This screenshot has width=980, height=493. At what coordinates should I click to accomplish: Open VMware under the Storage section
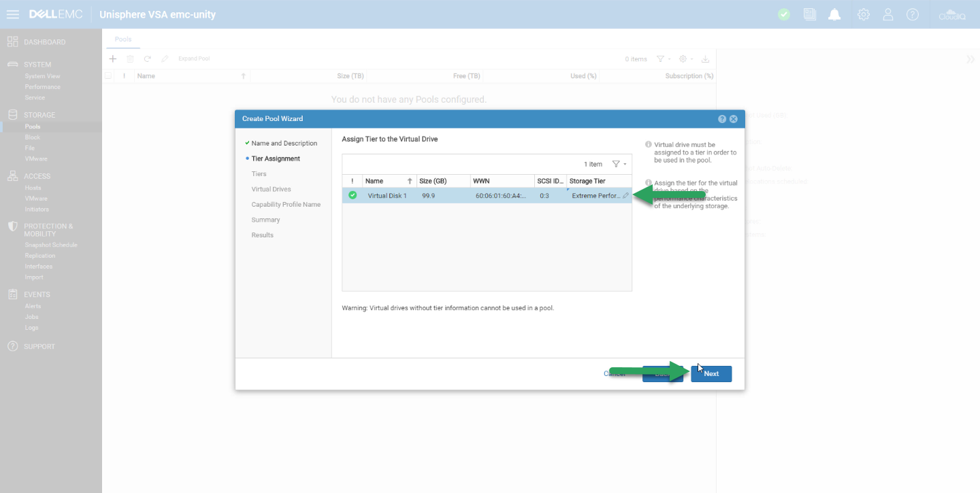[36, 159]
